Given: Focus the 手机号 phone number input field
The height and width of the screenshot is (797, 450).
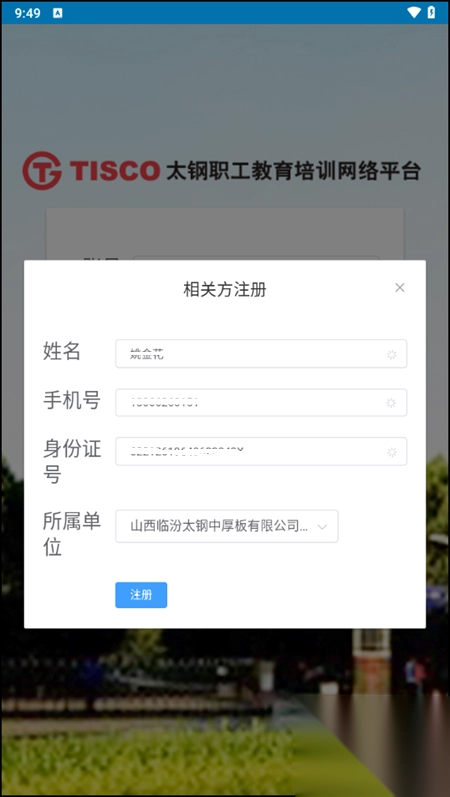Looking at the screenshot, I should (x=261, y=403).
